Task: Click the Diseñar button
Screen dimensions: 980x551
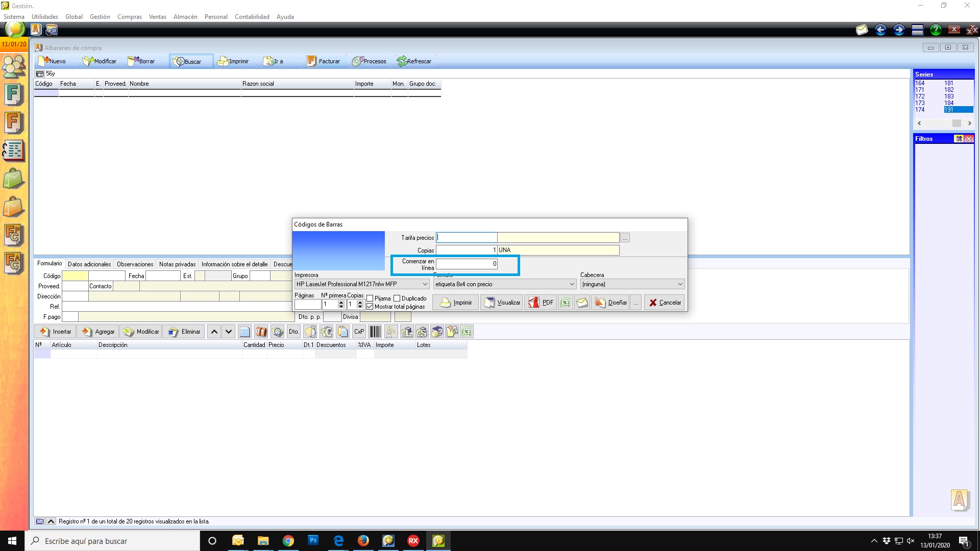Action: click(x=610, y=303)
